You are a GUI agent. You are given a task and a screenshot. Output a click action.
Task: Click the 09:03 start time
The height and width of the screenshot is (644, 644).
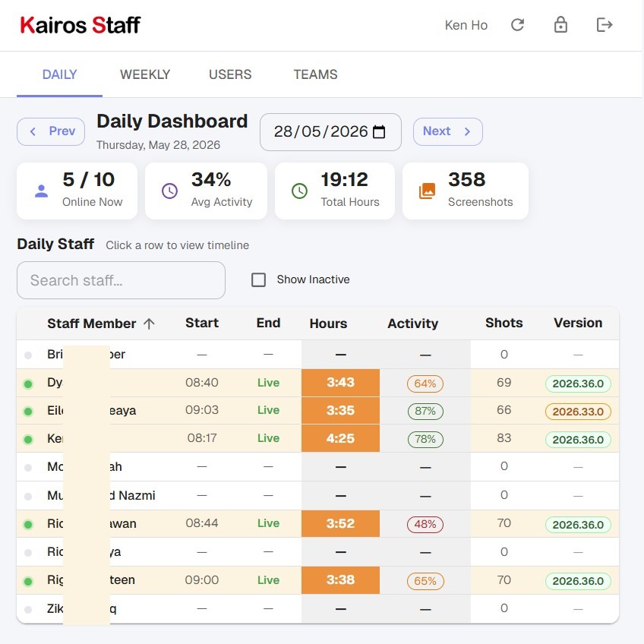click(x=202, y=410)
